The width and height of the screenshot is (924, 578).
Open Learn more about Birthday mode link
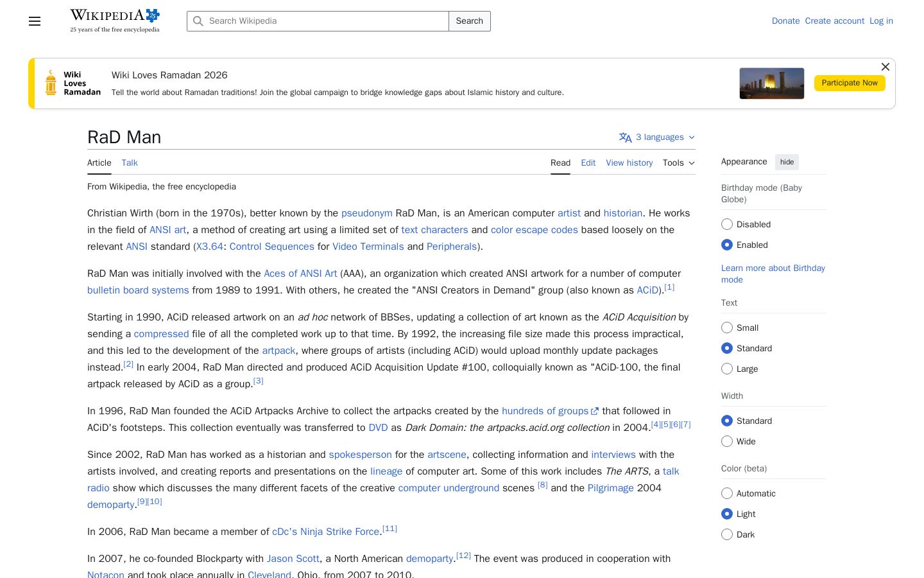[773, 274]
